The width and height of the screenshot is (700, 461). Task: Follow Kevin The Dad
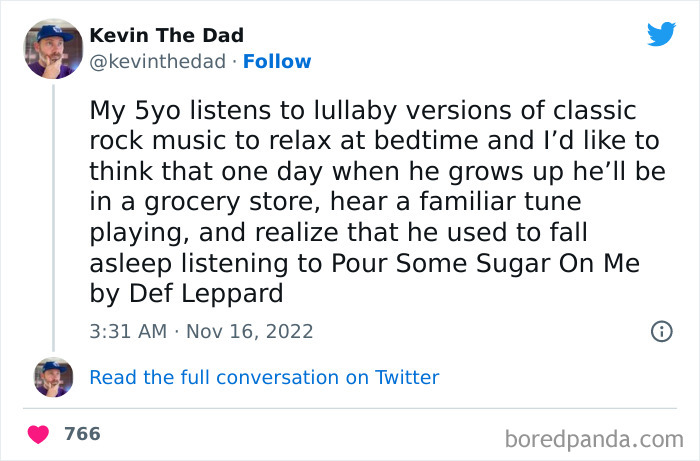pyautogui.click(x=279, y=62)
